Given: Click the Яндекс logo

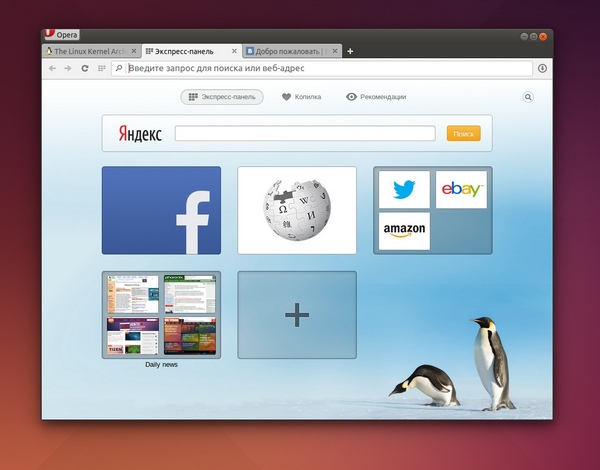Looking at the screenshot, I should [x=140, y=134].
